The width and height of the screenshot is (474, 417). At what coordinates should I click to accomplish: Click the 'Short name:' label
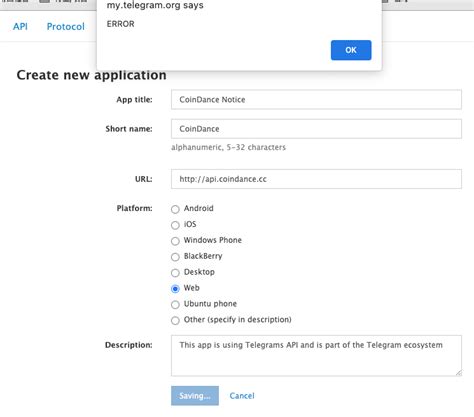click(x=129, y=129)
